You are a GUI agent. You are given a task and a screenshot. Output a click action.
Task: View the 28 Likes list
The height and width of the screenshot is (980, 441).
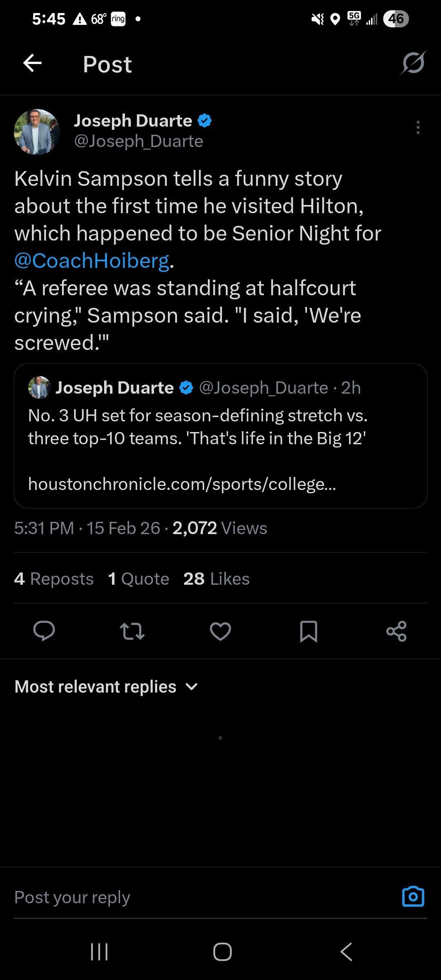click(216, 579)
